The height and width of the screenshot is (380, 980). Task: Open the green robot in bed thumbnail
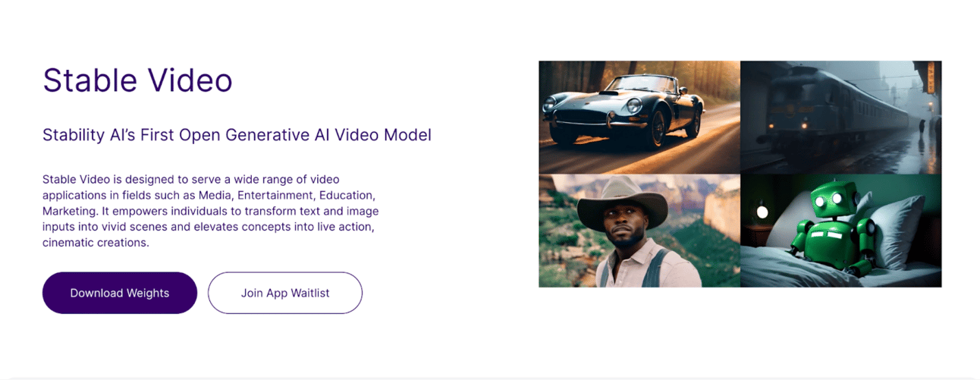point(841,231)
